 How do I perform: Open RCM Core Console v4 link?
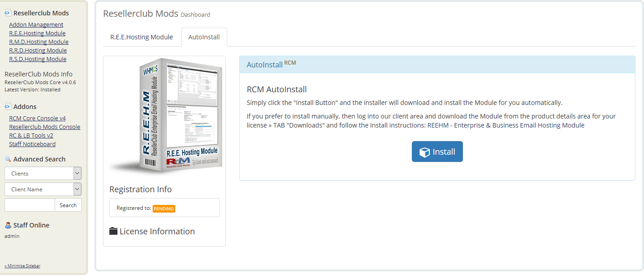[37, 118]
